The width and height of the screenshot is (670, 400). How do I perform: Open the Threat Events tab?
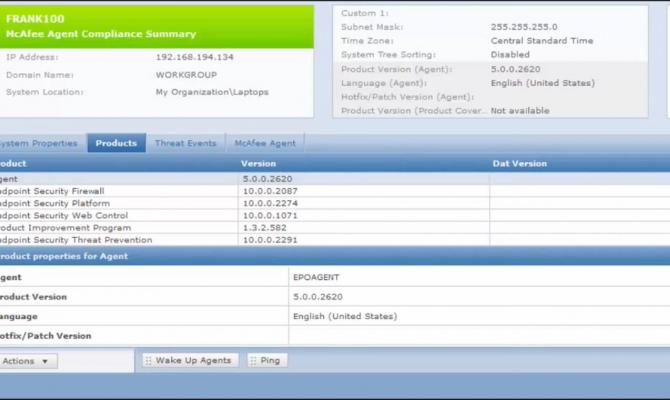click(185, 143)
